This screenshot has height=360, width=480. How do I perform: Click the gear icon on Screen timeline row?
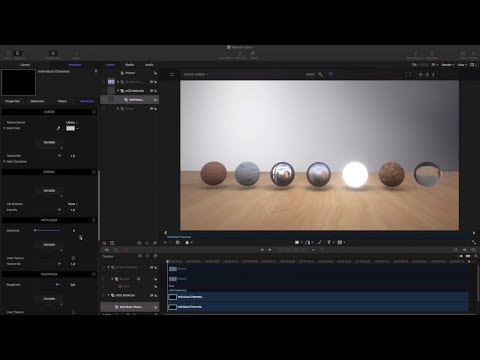coord(139,279)
